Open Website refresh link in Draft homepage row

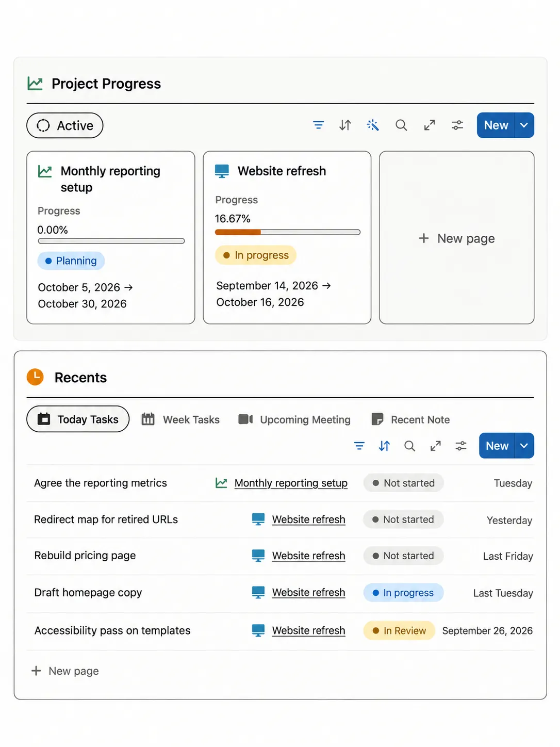click(x=308, y=592)
